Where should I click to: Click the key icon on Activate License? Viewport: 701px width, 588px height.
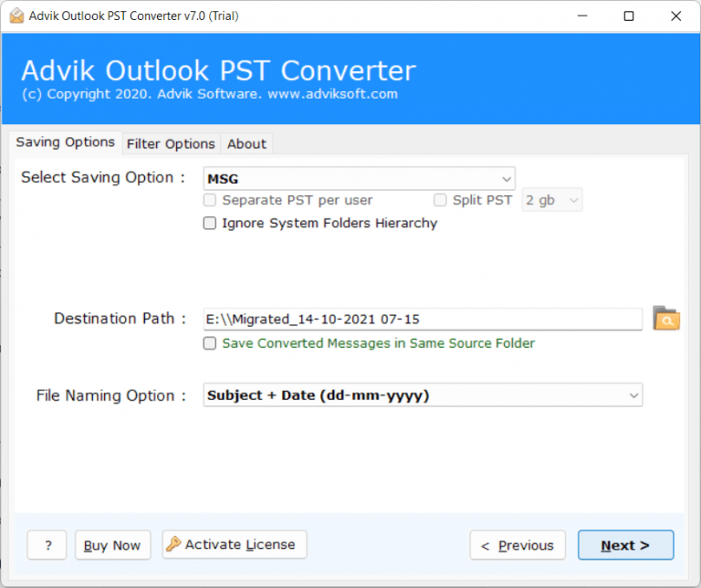pos(173,544)
